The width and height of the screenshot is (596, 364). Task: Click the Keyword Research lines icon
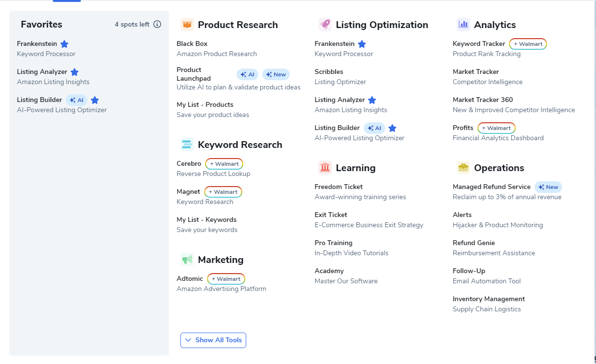[187, 145]
